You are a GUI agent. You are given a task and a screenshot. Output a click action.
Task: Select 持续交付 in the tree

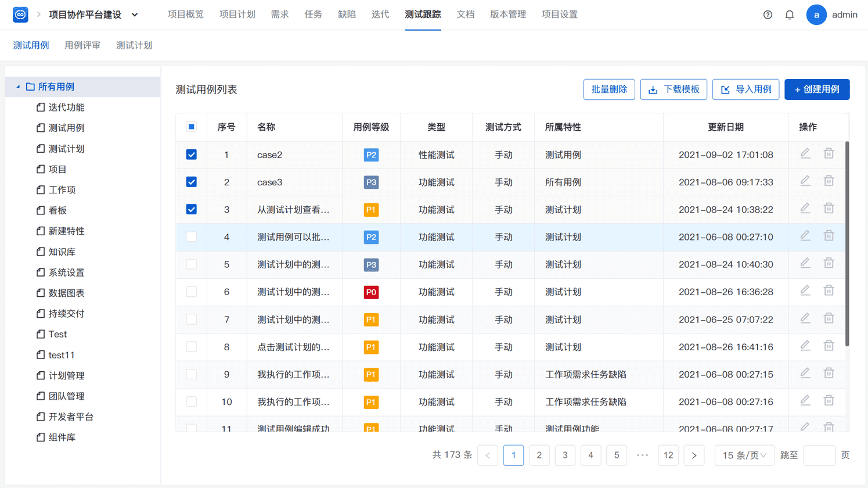tap(66, 314)
